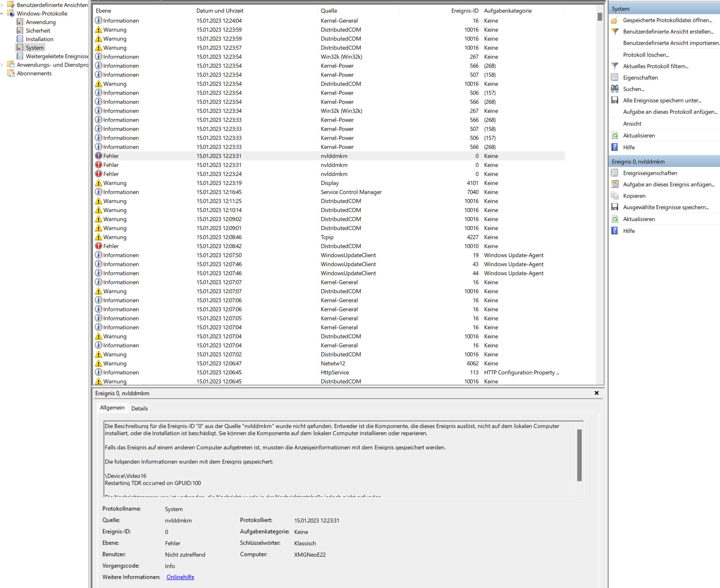This screenshot has height=588, width=720.
Task: Collapse the Windows-Protokolle tree node
Action: (x=2, y=14)
